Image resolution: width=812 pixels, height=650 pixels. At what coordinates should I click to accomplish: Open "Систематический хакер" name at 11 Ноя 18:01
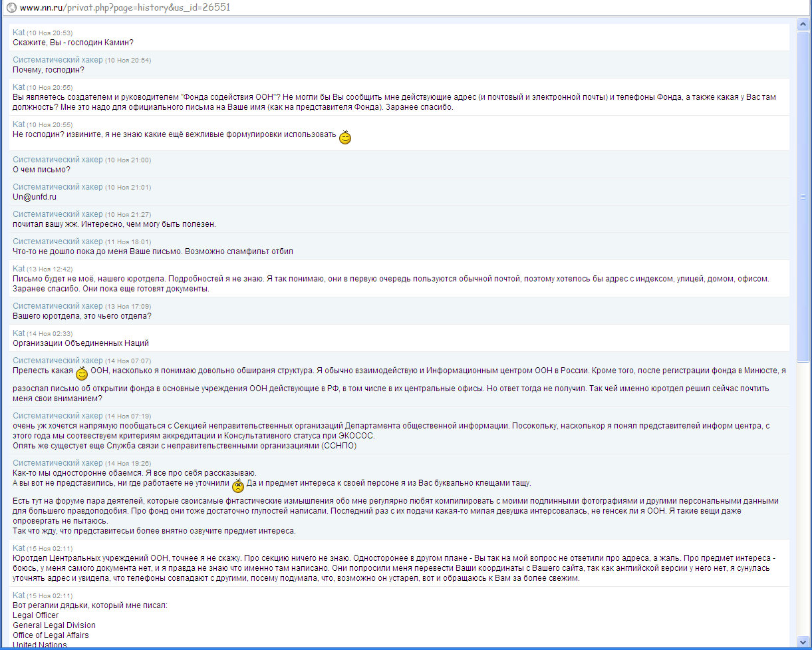click(58, 242)
